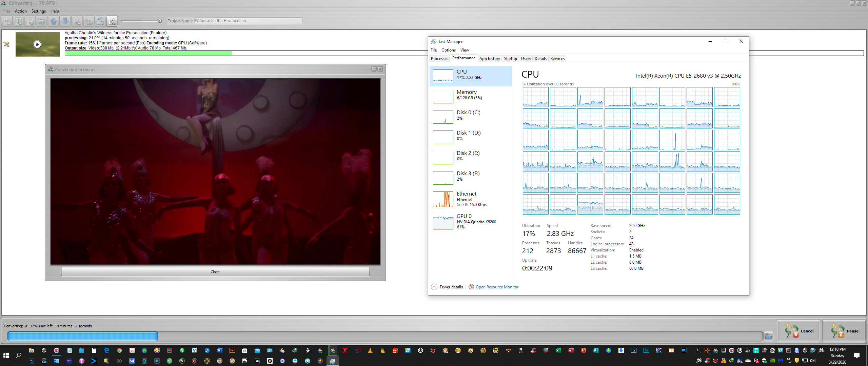
Task: Switch to Details tab
Action: [540, 59]
